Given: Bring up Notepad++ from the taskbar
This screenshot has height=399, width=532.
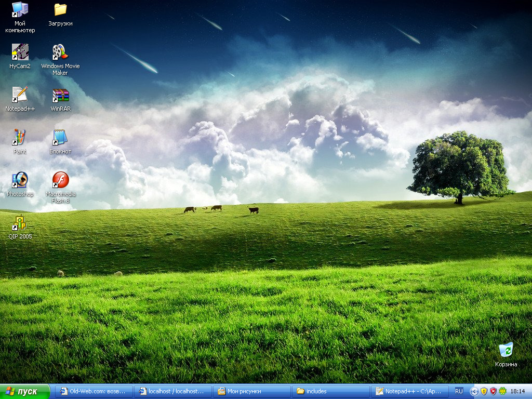Looking at the screenshot, I should point(409,391).
